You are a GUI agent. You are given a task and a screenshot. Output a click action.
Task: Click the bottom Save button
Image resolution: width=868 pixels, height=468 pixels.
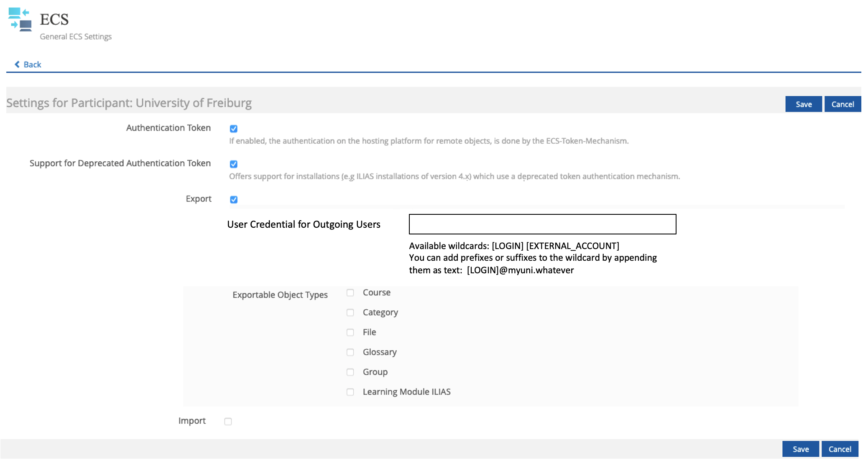click(x=800, y=449)
